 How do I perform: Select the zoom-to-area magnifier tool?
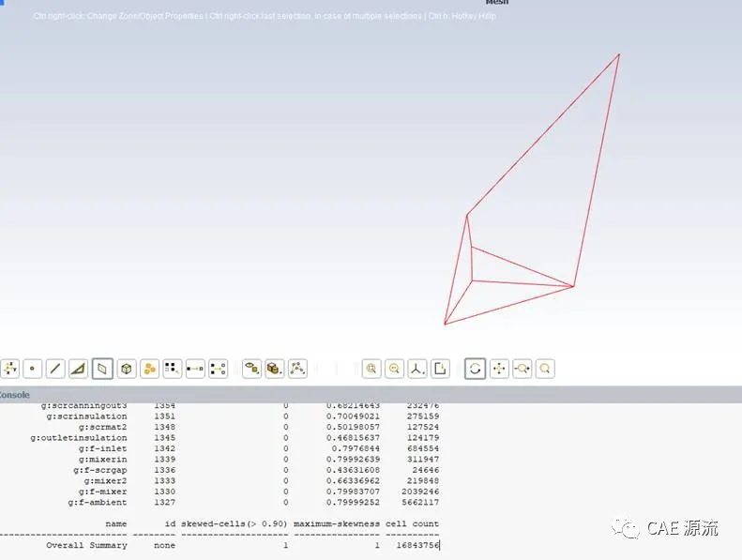point(545,369)
